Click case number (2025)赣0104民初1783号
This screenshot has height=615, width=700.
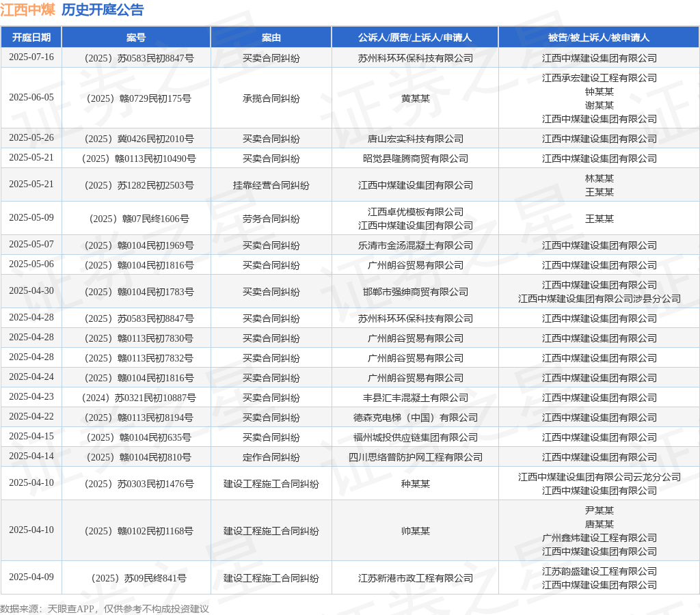coord(139,292)
